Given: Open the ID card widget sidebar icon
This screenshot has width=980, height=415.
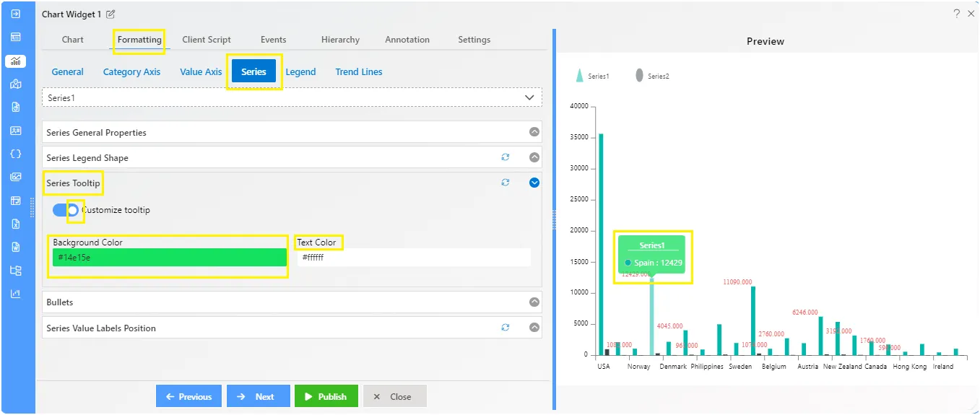Looking at the screenshot, I should coord(16,131).
